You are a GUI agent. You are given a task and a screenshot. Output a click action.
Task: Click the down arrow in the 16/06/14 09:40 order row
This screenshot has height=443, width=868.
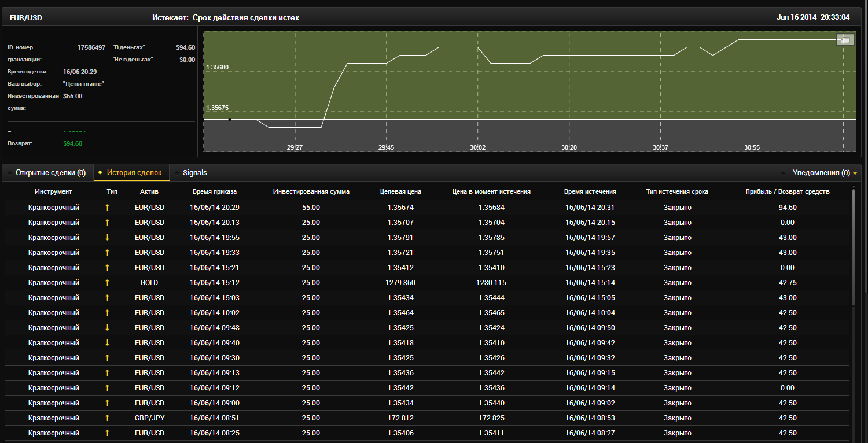pyautogui.click(x=107, y=343)
